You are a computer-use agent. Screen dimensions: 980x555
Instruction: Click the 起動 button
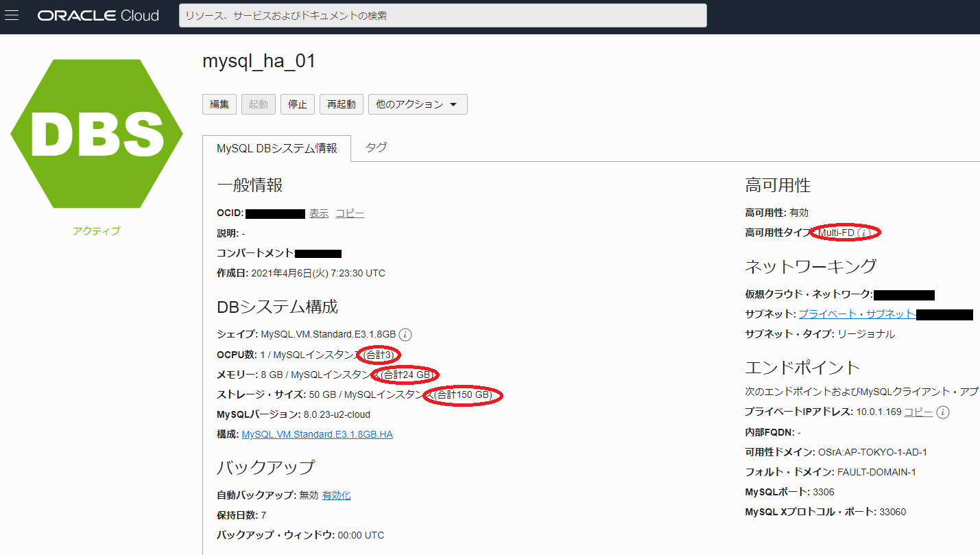(259, 104)
